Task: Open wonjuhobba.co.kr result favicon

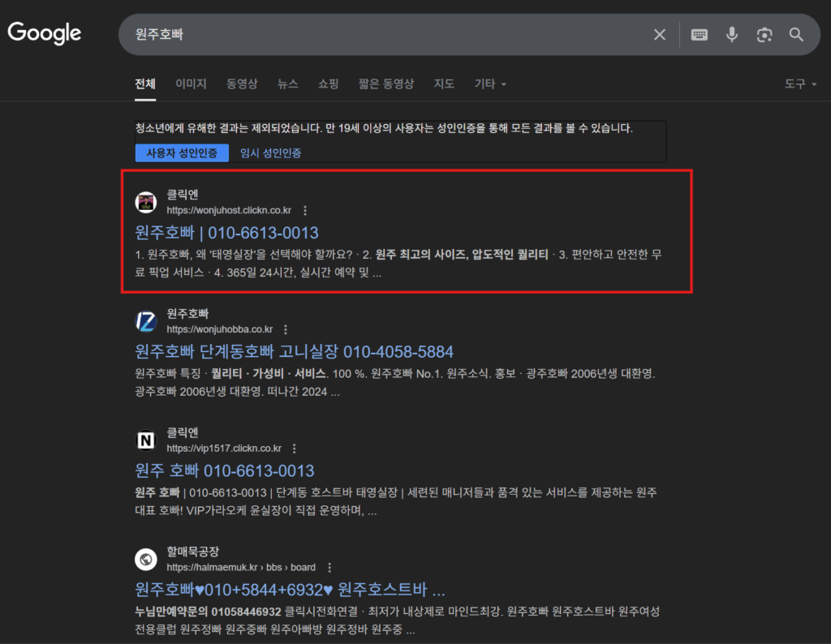Action: 146,321
